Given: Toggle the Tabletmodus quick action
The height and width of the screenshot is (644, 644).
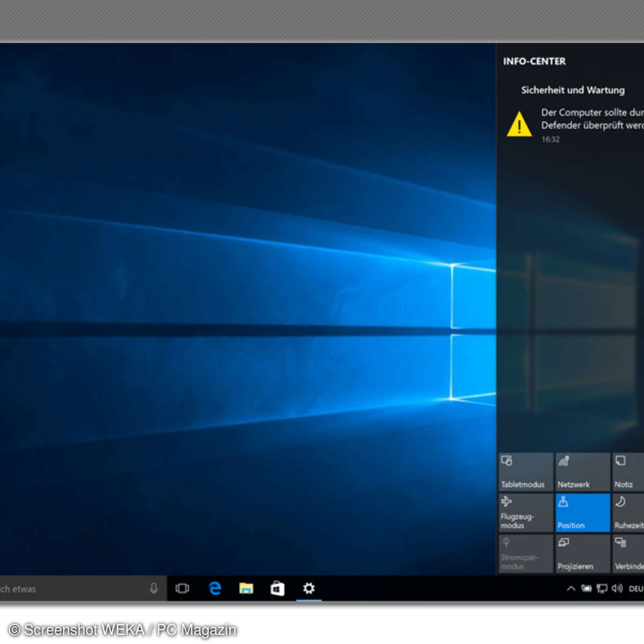Looking at the screenshot, I should coord(525,472).
